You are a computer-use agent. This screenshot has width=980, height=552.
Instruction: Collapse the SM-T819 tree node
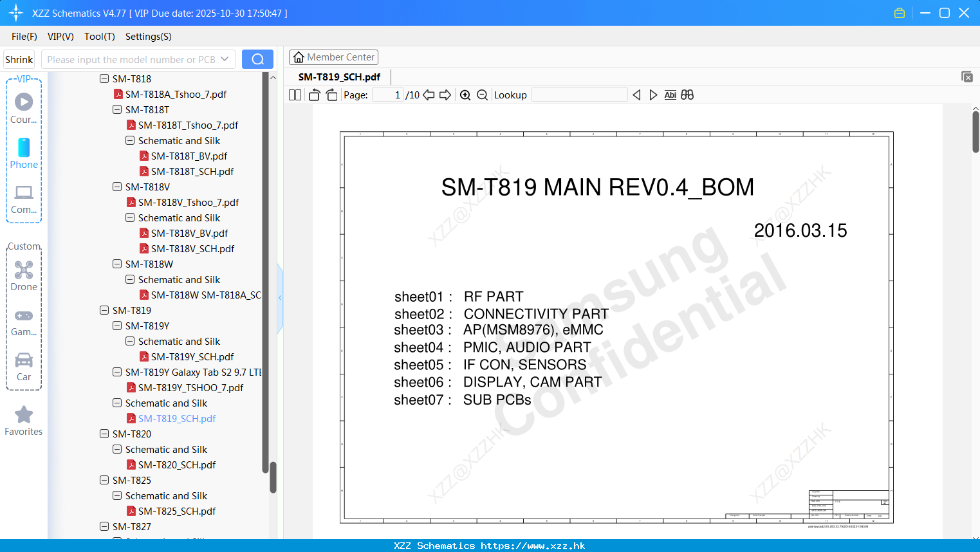[x=104, y=310]
